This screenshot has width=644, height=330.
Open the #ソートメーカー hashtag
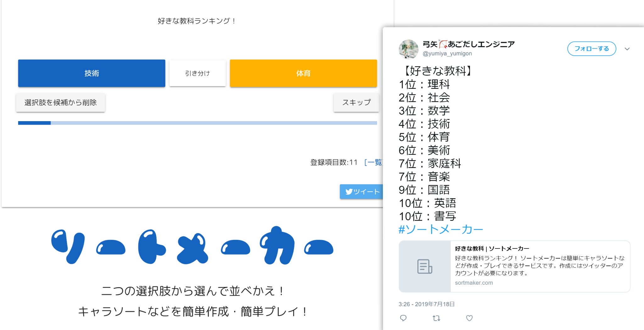click(x=441, y=229)
